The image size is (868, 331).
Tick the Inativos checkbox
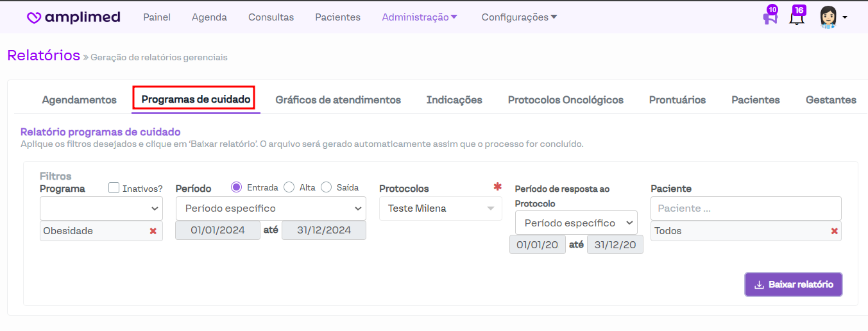pyautogui.click(x=114, y=188)
